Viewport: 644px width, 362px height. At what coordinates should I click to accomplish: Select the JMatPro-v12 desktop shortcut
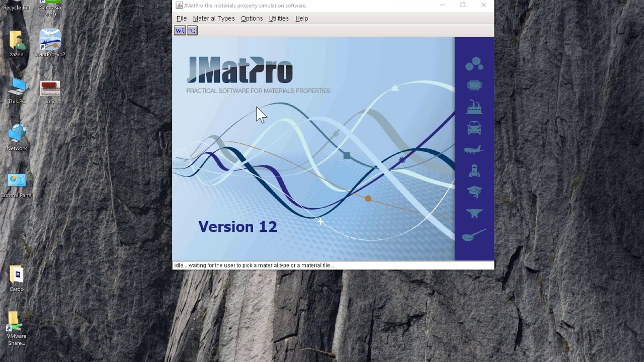pos(50,43)
